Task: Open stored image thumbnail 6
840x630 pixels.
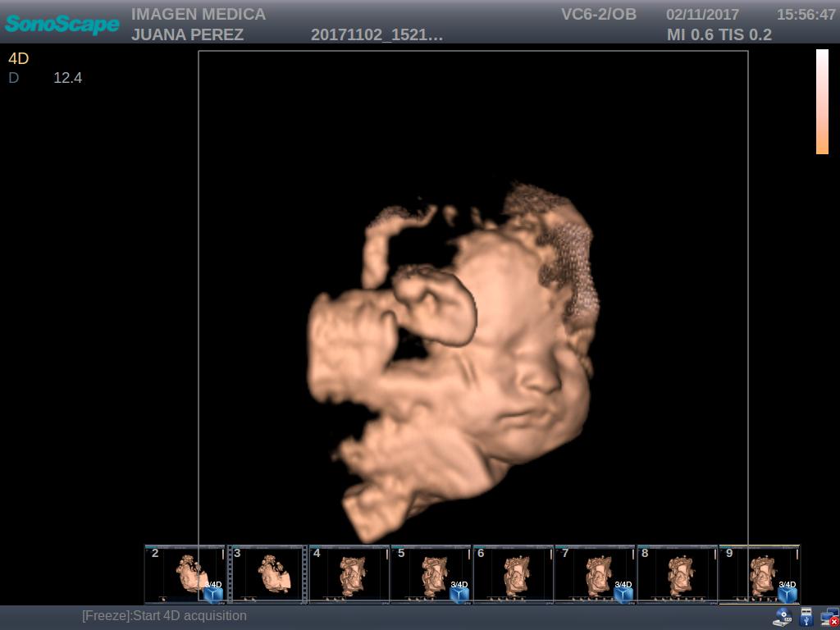Action: pos(514,574)
